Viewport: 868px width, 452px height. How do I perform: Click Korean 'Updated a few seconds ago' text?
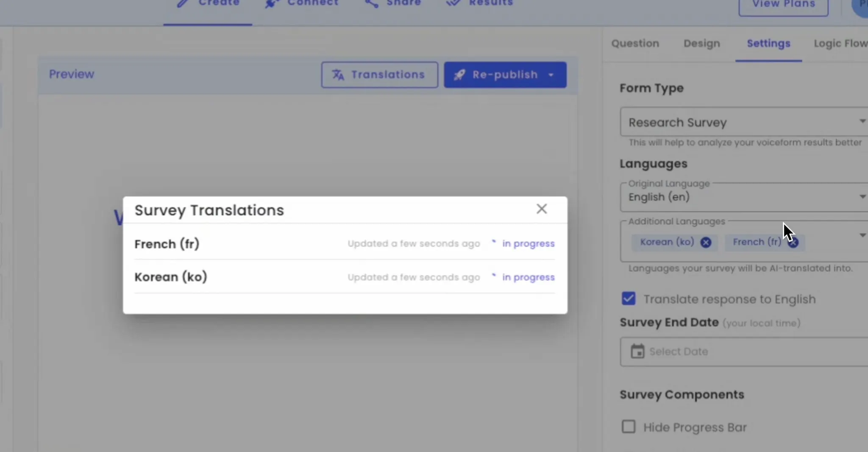point(414,277)
